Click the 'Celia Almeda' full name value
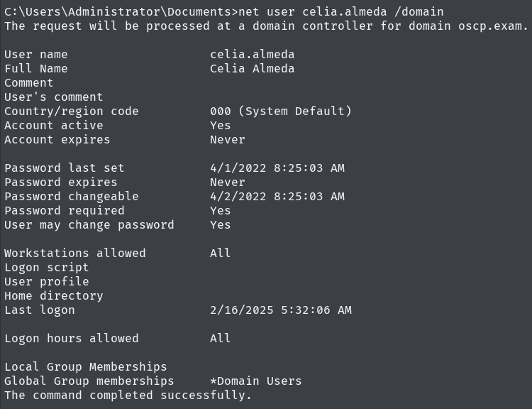 click(252, 68)
